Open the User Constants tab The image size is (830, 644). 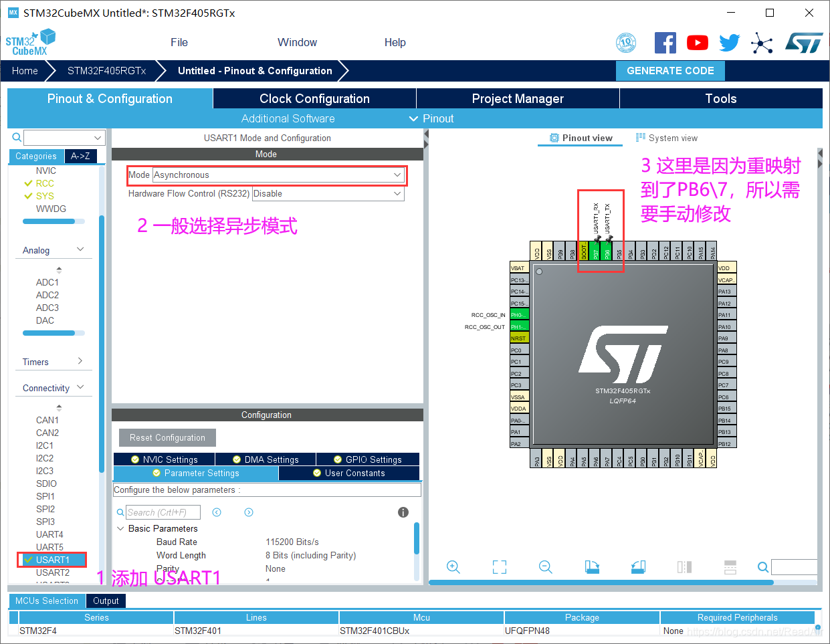349,473
